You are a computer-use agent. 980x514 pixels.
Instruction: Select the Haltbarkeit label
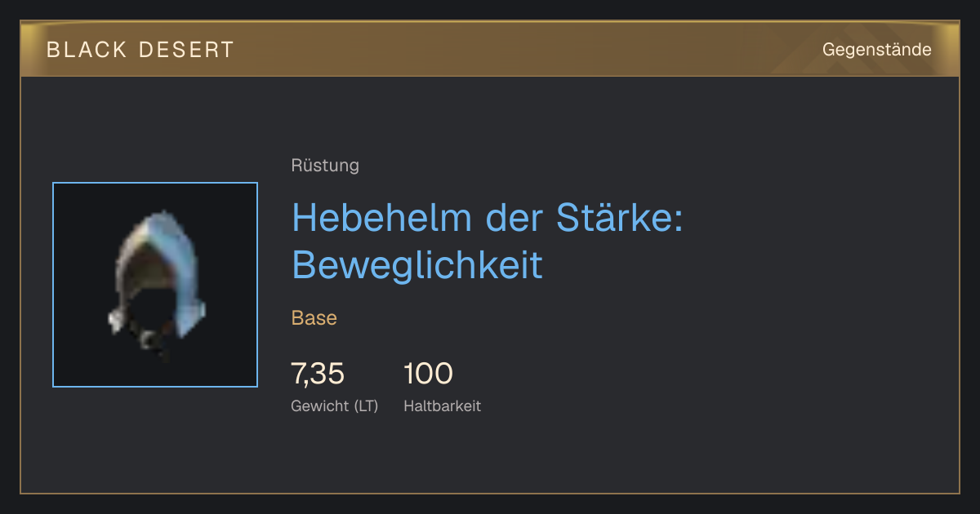[443, 406]
